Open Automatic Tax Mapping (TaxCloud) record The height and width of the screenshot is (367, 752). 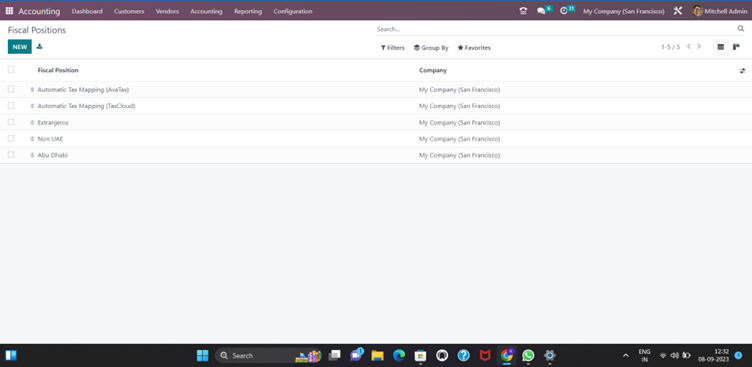[86, 106]
